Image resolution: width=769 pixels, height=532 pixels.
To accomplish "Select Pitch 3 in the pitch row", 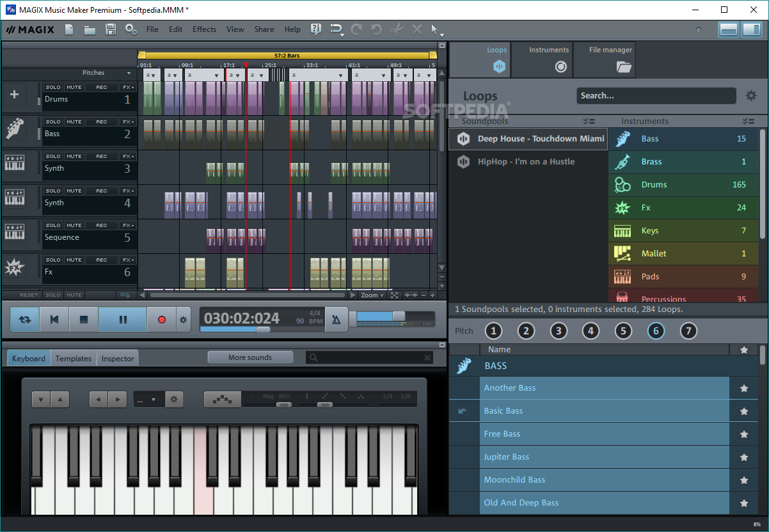I will tap(558, 331).
